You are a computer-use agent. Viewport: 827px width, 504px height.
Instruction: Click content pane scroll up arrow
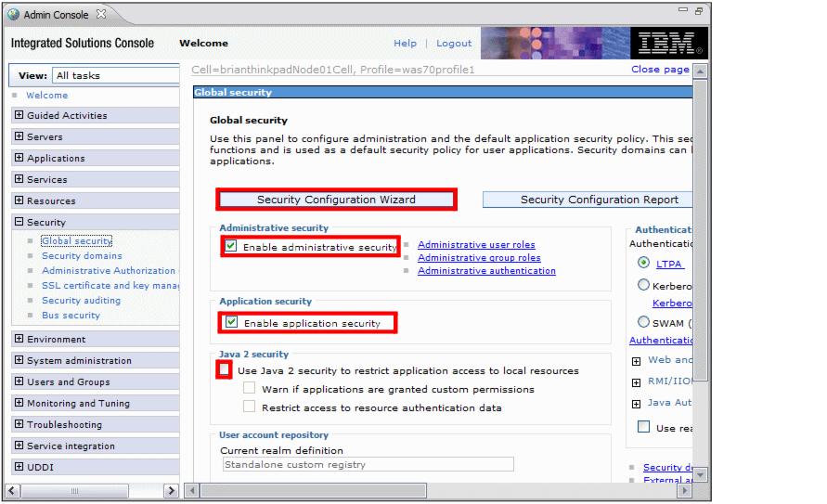click(700, 71)
